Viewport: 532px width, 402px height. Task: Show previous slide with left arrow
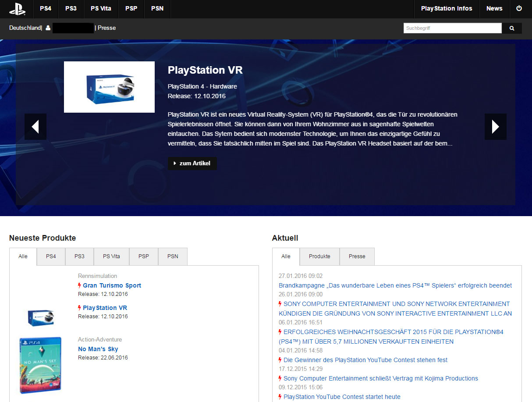tap(35, 127)
